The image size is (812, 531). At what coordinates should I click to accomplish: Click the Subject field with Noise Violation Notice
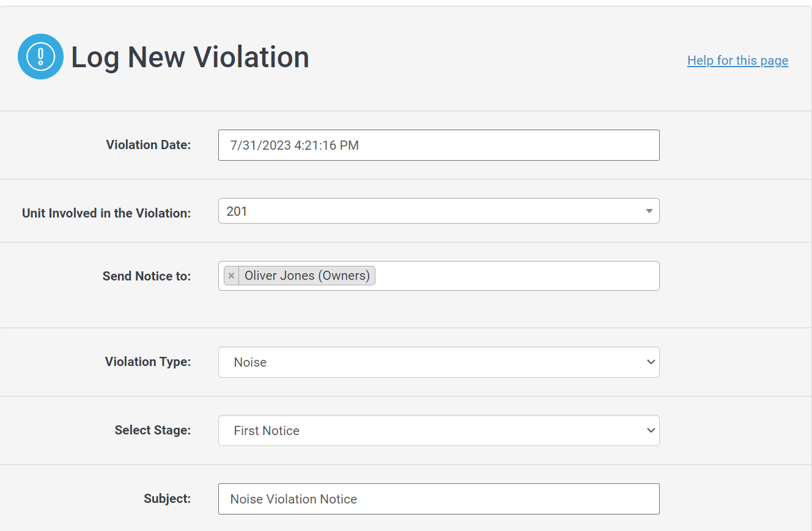tap(438, 499)
